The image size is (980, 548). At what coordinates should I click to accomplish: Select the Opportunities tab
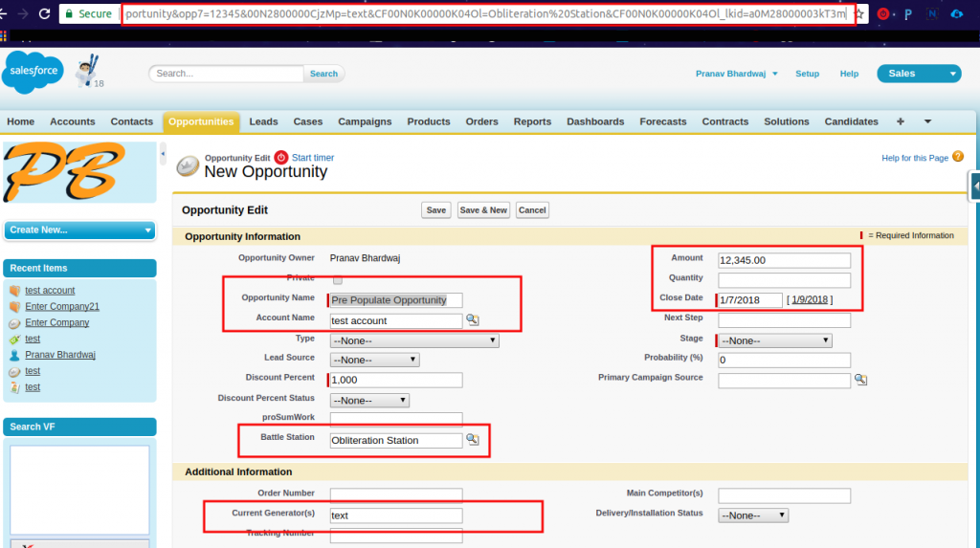[x=201, y=121]
